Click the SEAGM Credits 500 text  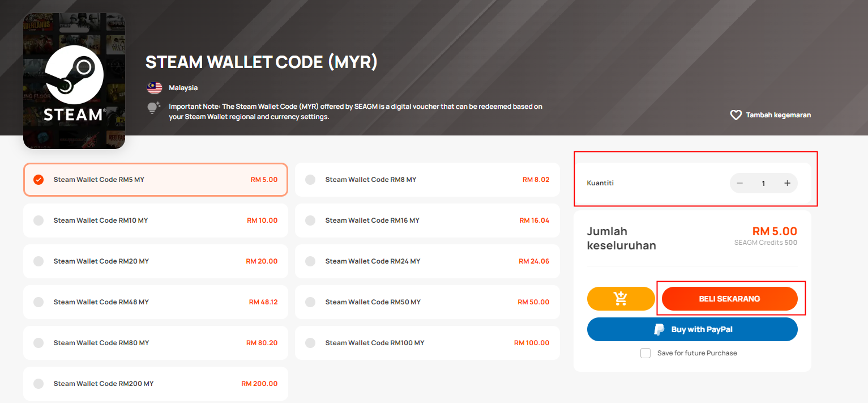(766, 243)
